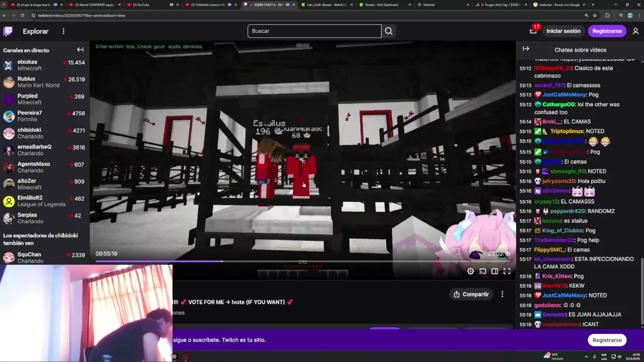The height and width of the screenshot is (362, 644).
Task: Click username Gemuem in chat
Action: point(553,315)
